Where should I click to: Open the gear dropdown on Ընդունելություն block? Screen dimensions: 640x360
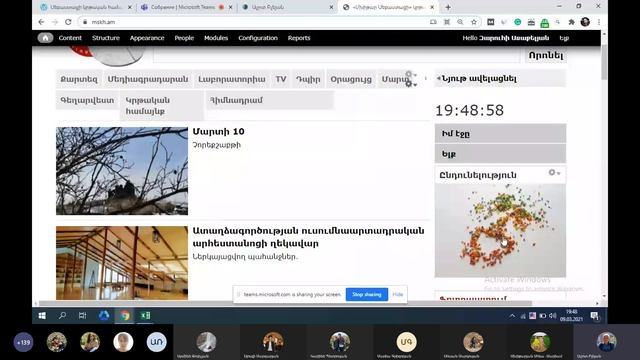click(x=554, y=173)
